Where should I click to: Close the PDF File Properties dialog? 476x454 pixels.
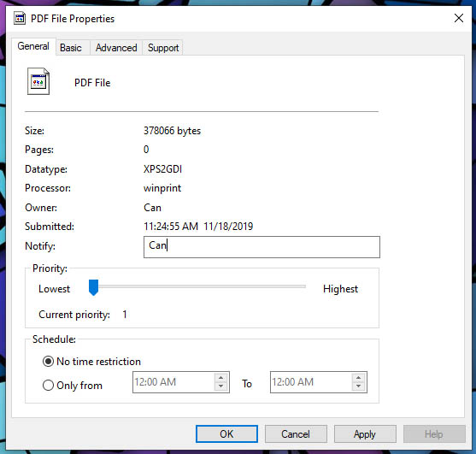pyautogui.click(x=459, y=18)
